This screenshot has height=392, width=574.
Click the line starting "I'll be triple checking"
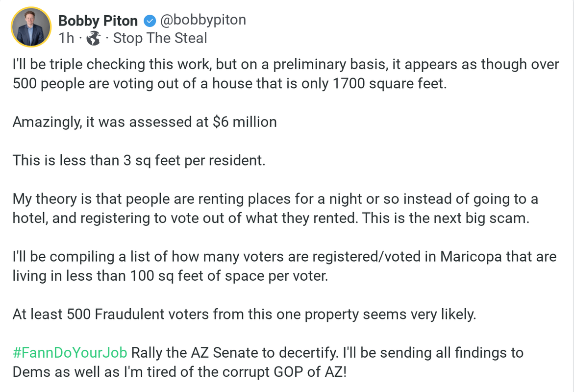(x=286, y=64)
